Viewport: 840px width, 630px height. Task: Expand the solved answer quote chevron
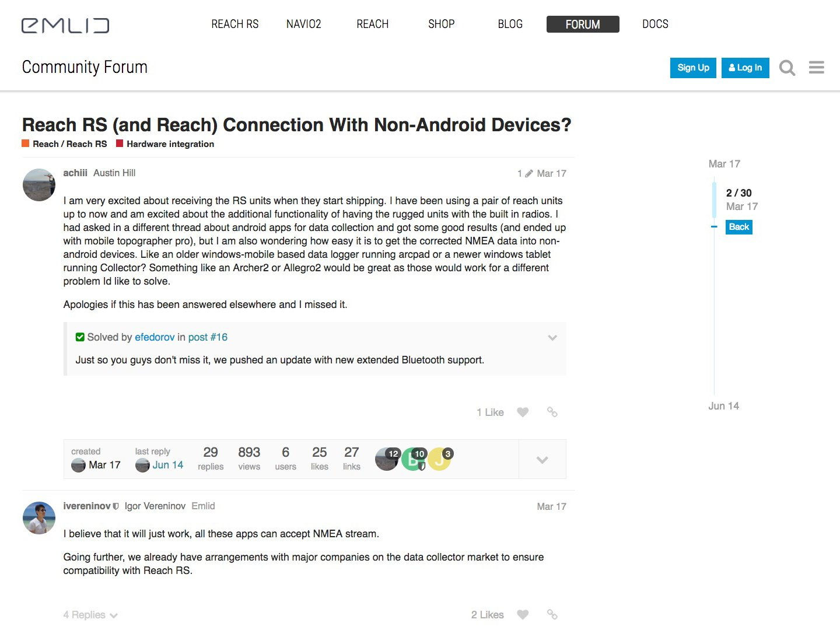552,338
